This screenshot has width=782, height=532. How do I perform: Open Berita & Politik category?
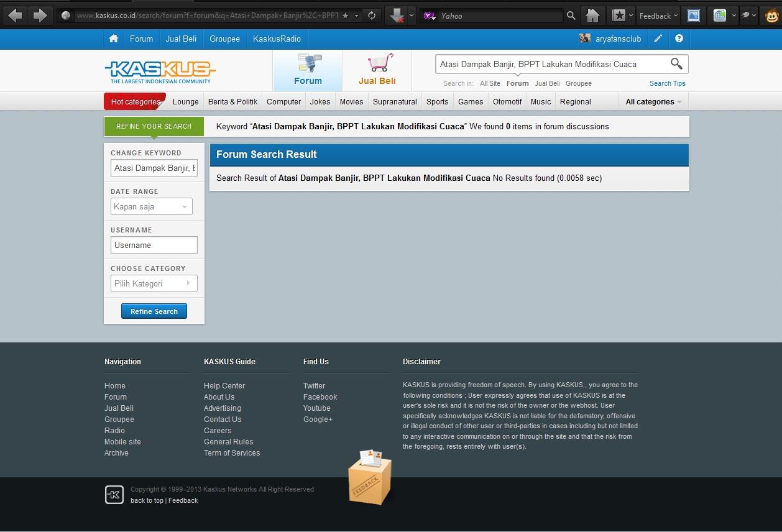(x=232, y=102)
